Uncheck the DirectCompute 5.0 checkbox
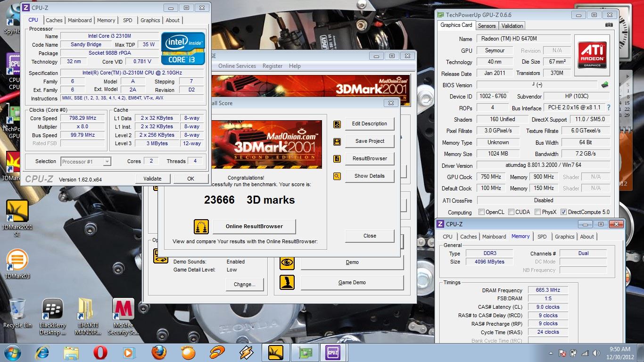 tap(563, 212)
